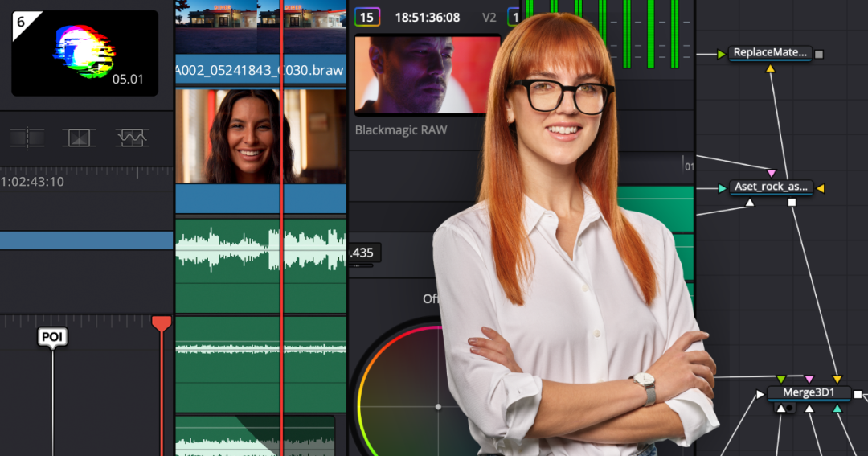
Task: Select the clip number 15 badge
Action: (x=367, y=17)
